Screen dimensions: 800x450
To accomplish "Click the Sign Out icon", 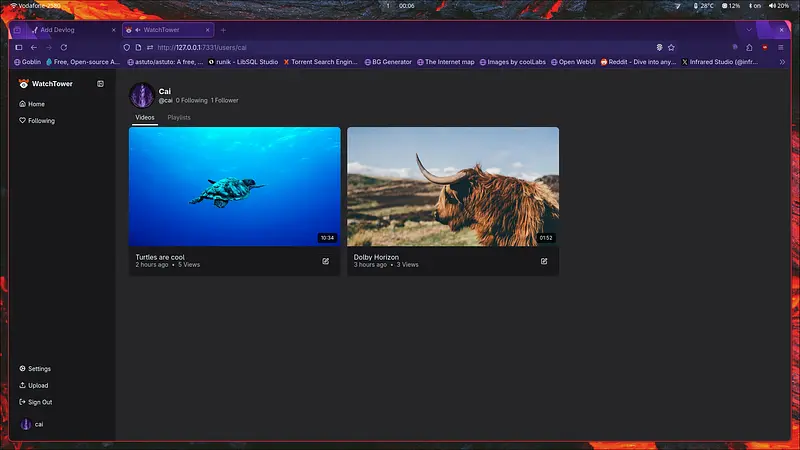I will pyautogui.click(x=23, y=402).
